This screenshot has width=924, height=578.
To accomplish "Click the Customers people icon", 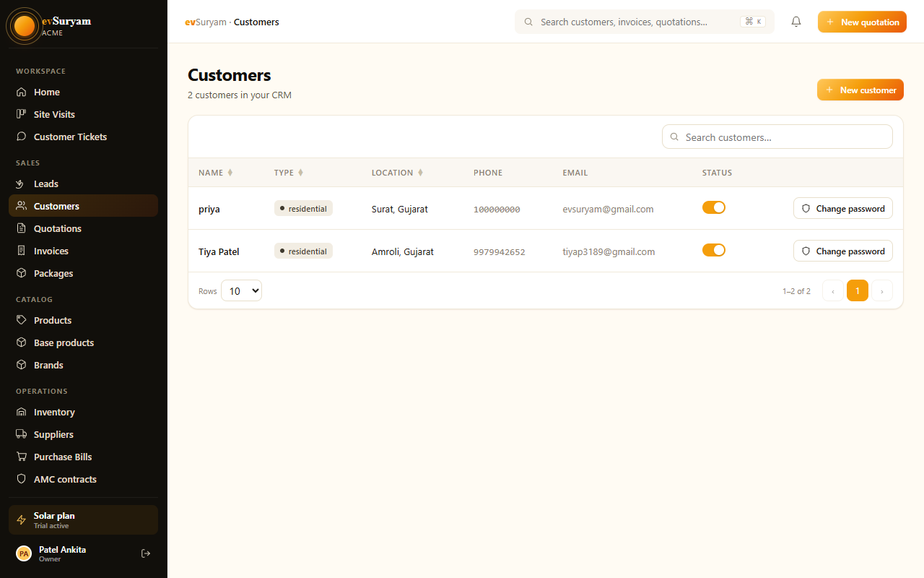I will point(22,206).
